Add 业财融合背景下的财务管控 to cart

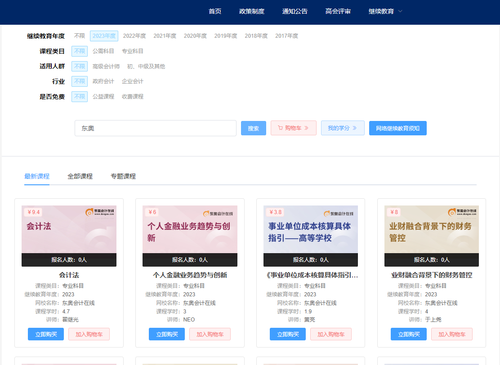[452, 334]
